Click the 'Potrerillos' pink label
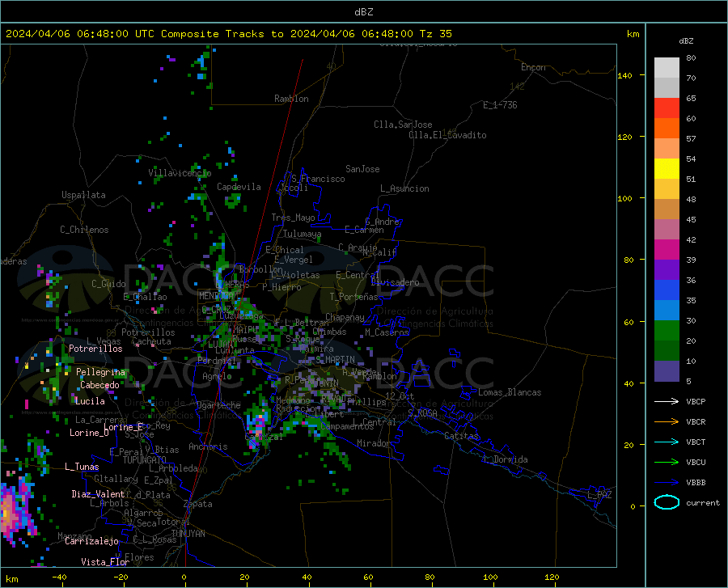 (x=95, y=349)
